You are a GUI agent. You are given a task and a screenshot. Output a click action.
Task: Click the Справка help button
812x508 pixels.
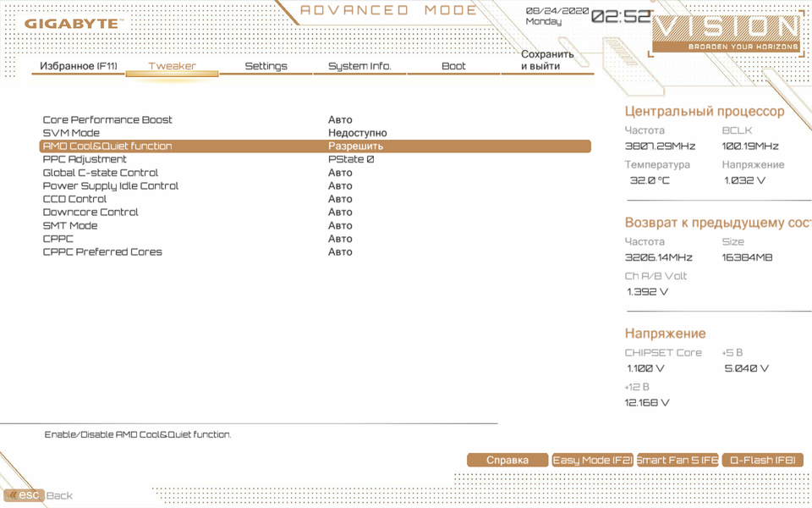(507, 461)
